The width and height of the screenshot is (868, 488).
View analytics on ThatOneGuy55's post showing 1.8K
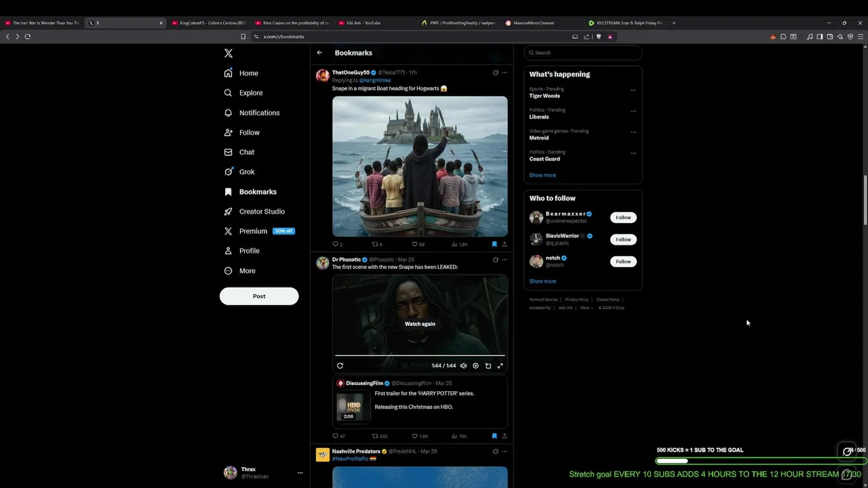(459, 244)
